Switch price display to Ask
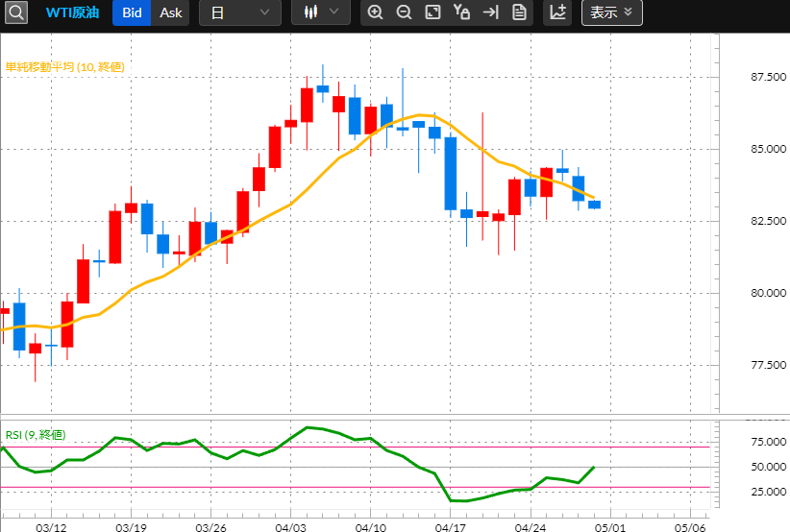Image resolution: width=790 pixels, height=532 pixels. [x=170, y=12]
